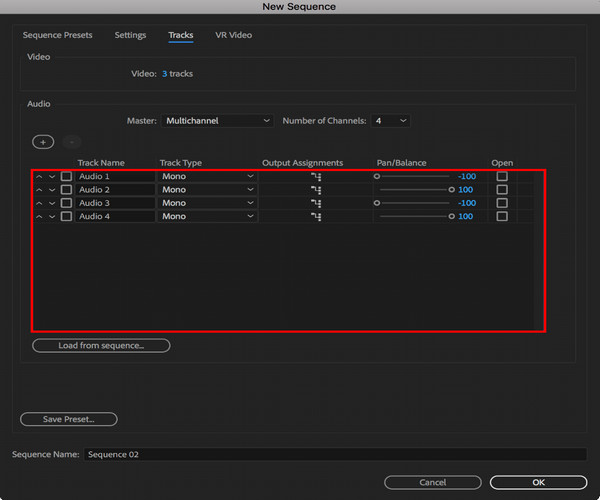
Task: Click Audio 1 pan slider handle
Action: pos(377,176)
